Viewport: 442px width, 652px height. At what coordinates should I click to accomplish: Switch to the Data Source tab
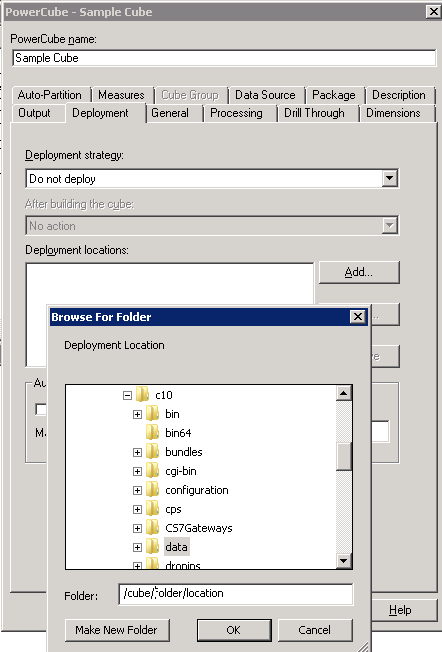coord(265,95)
